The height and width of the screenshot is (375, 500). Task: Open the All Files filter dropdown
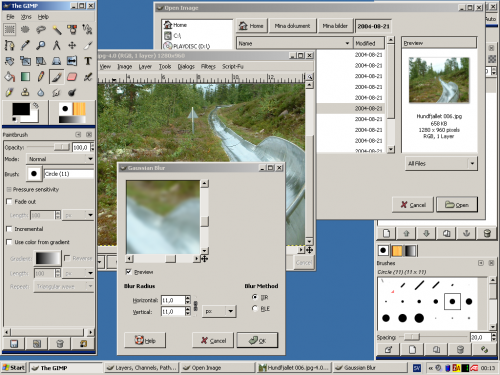pyautogui.click(x=441, y=163)
